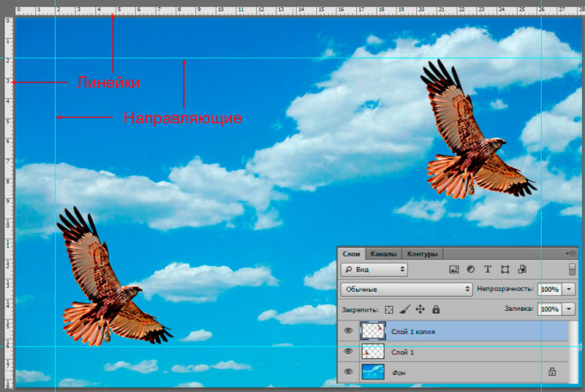Viewport: 585px width, 392px height.
Task: Lock transparent pixels icon
Action: (x=389, y=309)
